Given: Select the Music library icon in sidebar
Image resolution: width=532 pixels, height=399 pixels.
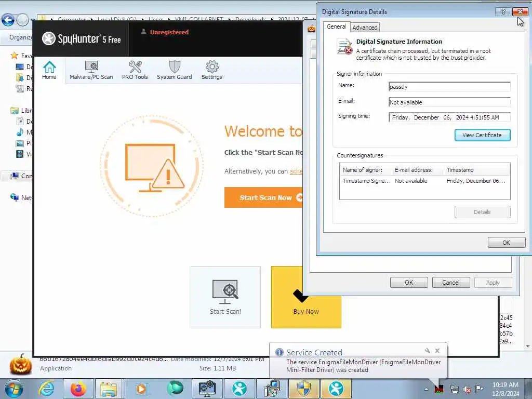Looking at the screenshot, I should pos(20,132).
